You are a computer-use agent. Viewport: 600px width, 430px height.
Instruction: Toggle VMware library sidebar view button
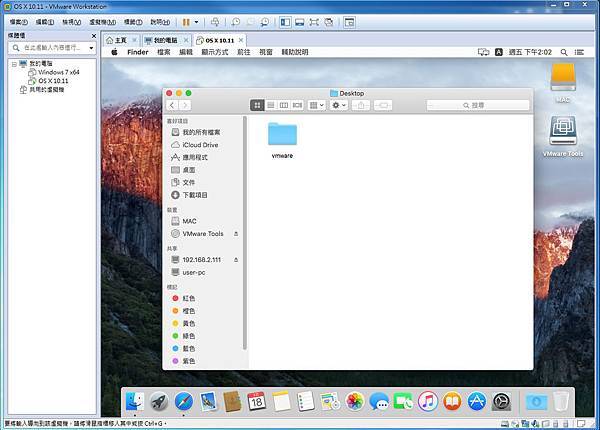[x=285, y=22]
